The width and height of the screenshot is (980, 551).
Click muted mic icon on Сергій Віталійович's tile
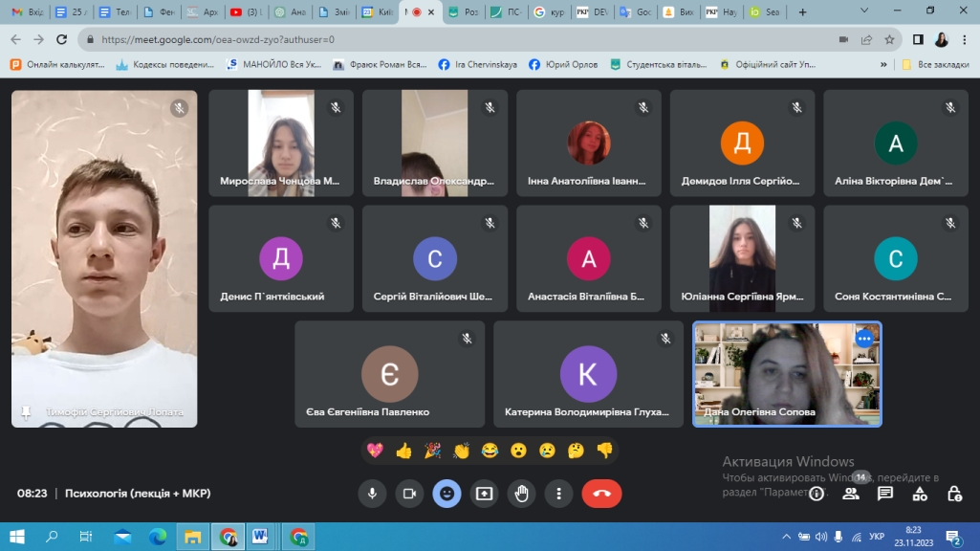pos(490,223)
